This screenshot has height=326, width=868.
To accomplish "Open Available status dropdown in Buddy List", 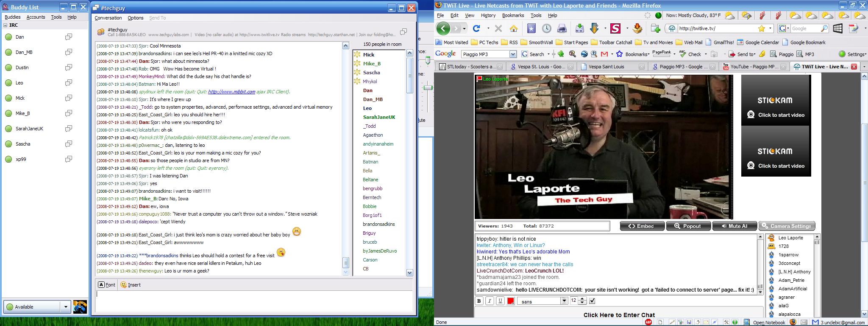I will pos(65,306).
